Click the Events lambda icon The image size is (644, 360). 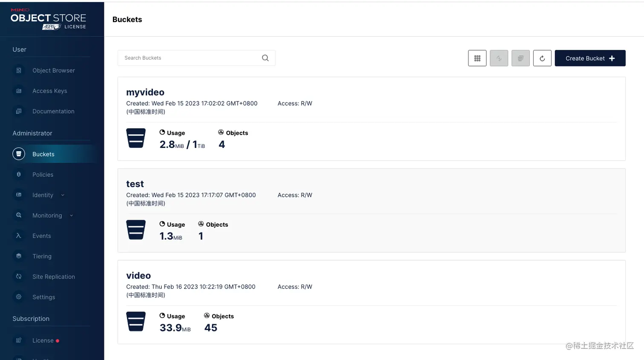[x=19, y=236]
